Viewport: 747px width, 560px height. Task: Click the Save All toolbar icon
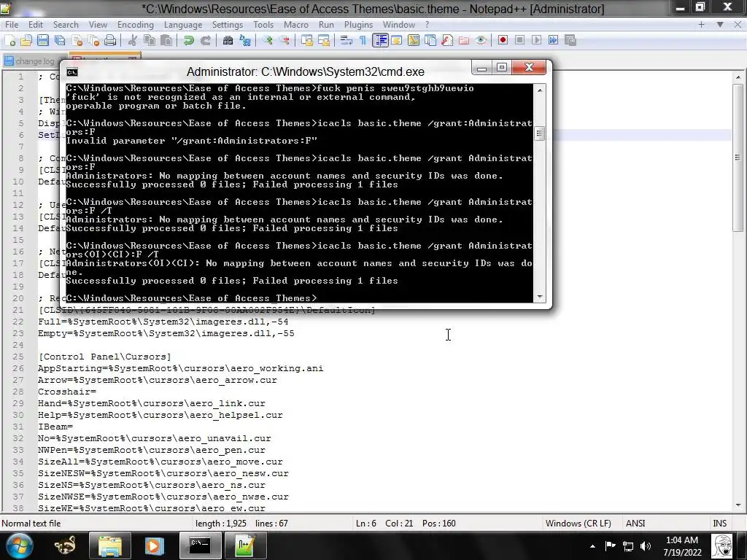pyautogui.click(x=60, y=41)
